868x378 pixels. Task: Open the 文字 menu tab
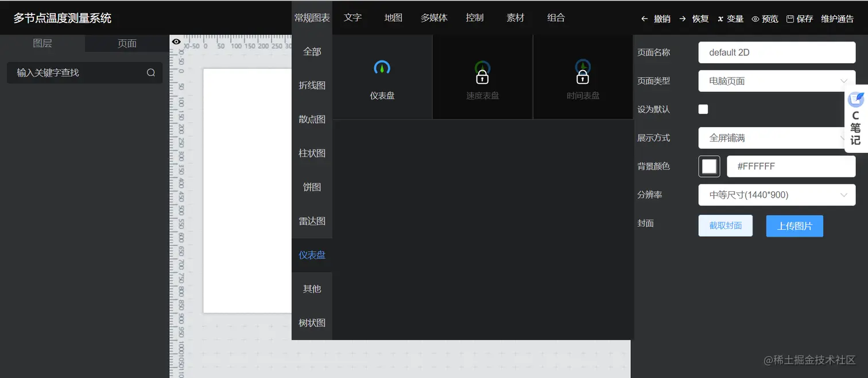[352, 18]
